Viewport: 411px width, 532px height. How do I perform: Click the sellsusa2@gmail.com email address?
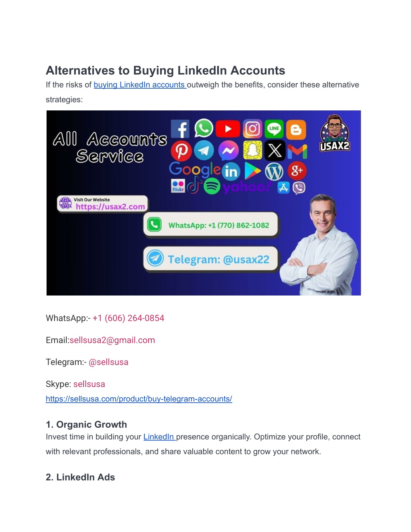point(112,340)
